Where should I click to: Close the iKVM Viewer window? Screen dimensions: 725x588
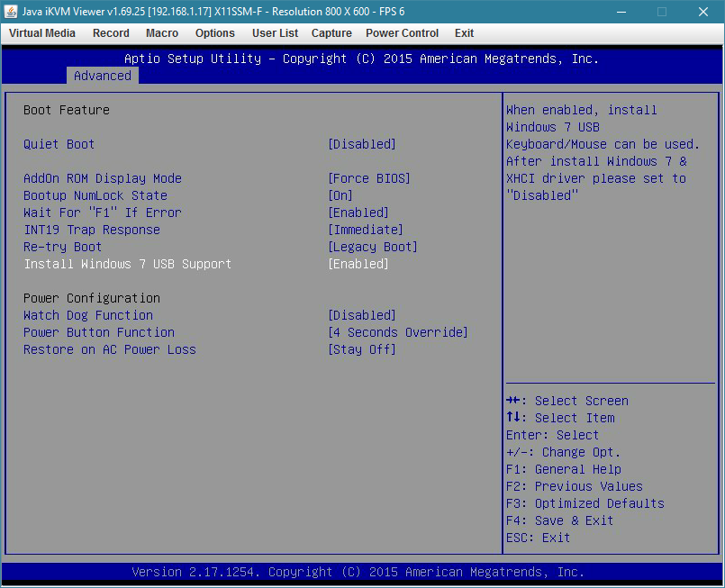[703, 12]
